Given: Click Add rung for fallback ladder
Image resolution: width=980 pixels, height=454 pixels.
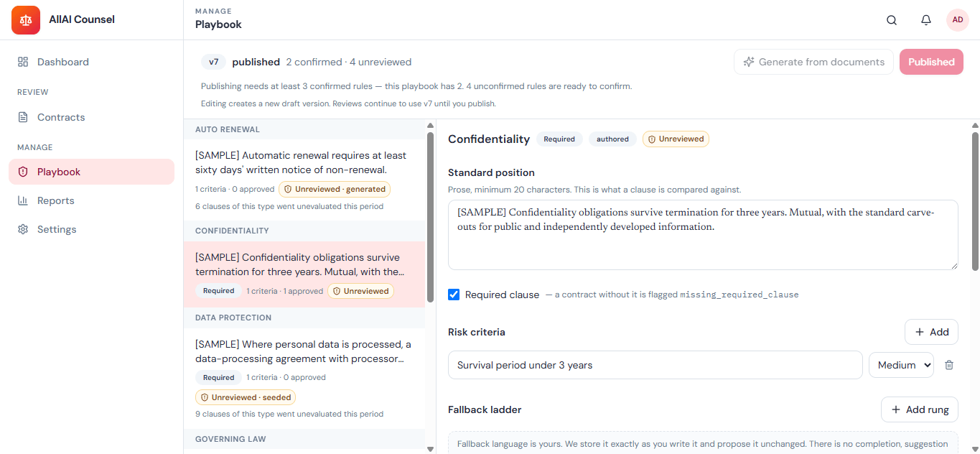Looking at the screenshot, I should (x=920, y=409).
